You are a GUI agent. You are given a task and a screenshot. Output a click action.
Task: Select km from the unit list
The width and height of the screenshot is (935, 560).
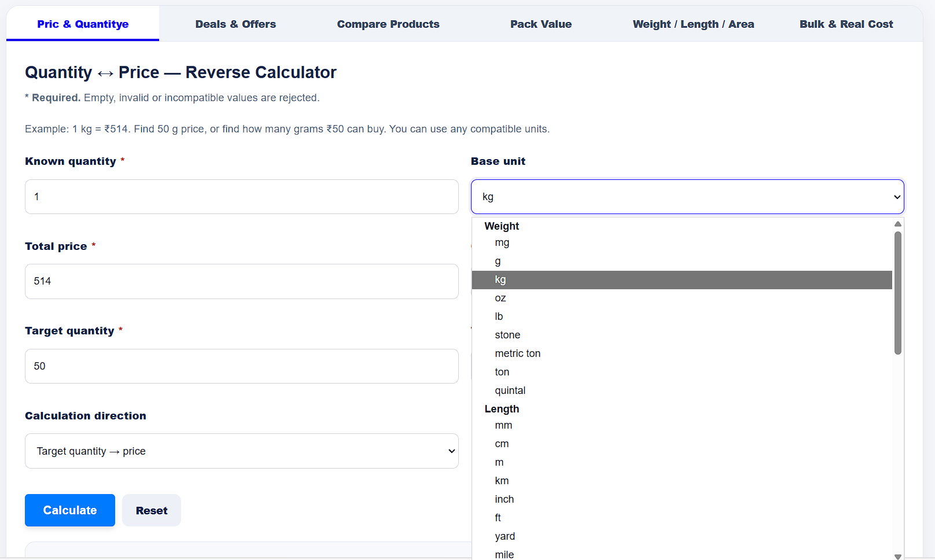click(682, 481)
